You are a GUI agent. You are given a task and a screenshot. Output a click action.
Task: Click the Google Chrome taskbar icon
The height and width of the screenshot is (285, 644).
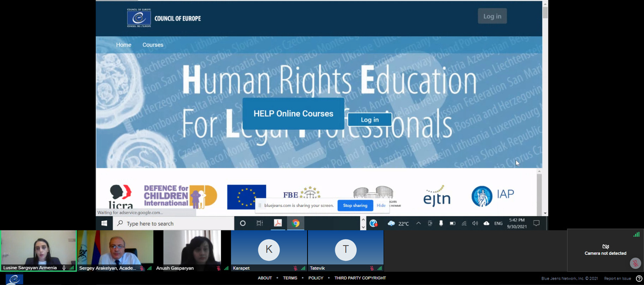(x=296, y=223)
